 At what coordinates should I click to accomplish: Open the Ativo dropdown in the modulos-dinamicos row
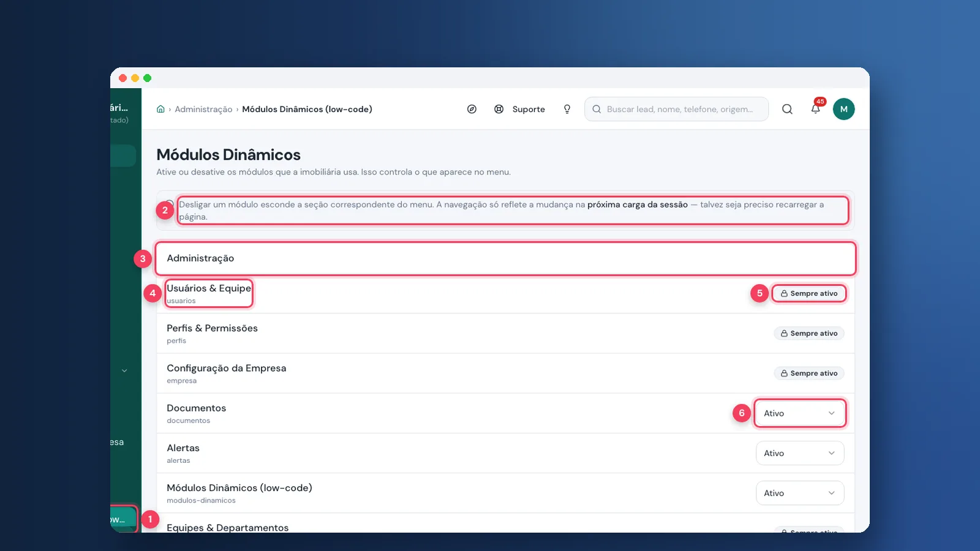800,493
